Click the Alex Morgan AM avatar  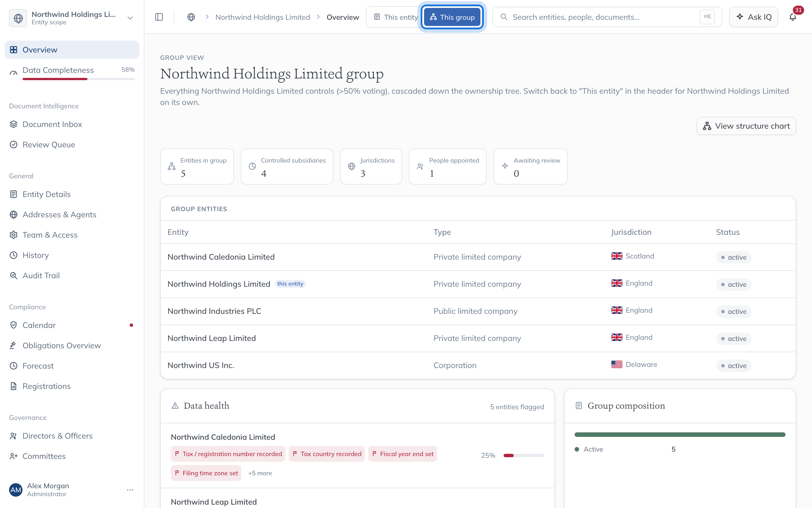coord(16,490)
